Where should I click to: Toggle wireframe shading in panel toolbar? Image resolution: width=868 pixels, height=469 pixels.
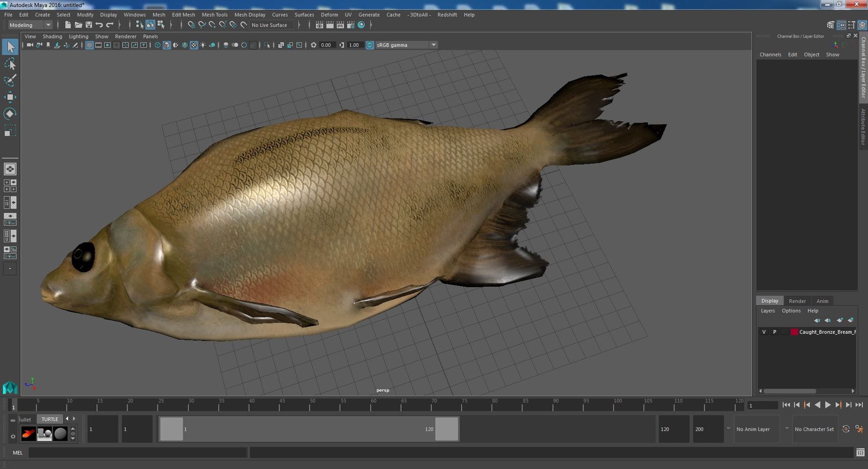click(x=157, y=45)
